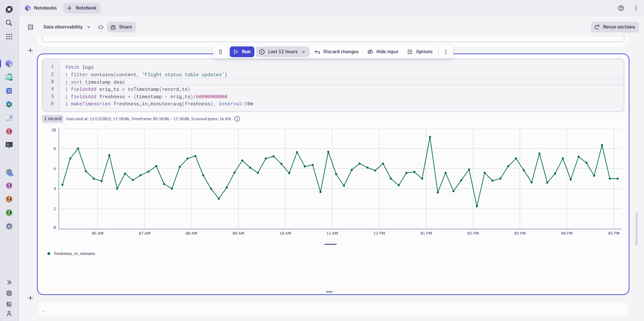Open the Dashboards app icon
644x321 pixels.
9,77
